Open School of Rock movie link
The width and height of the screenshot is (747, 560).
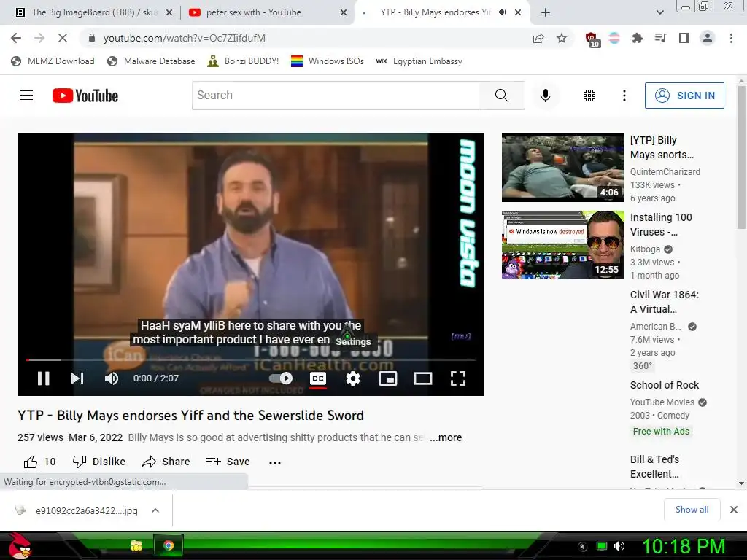click(664, 385)
